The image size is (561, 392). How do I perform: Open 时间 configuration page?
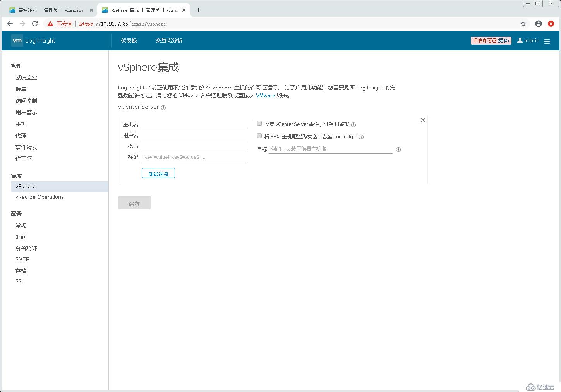(21, 237)
